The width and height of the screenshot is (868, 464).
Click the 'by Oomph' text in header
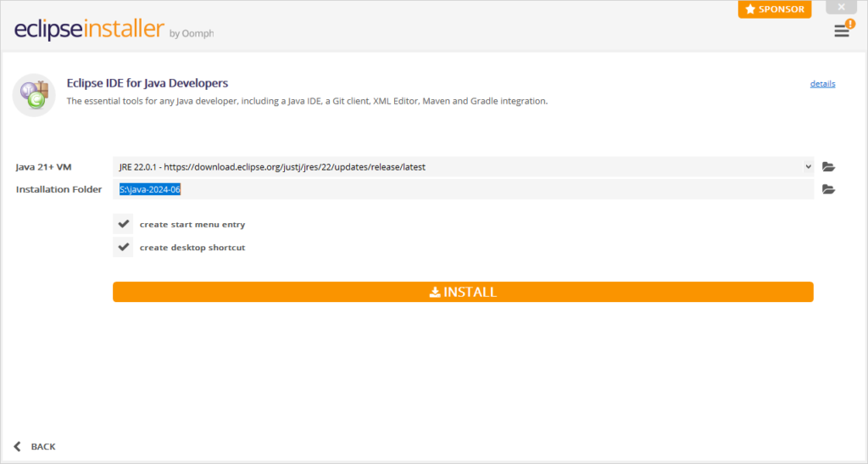coord(192,34)
